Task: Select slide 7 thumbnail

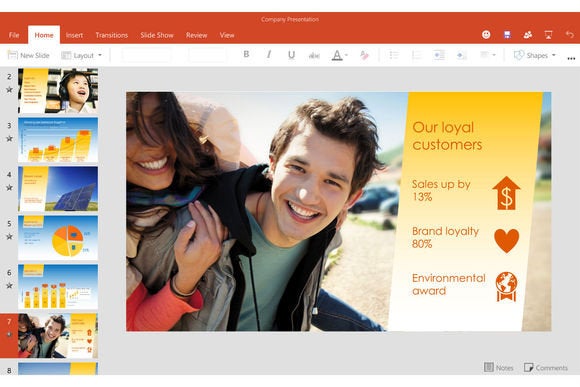Action: [x=58, y=336]
